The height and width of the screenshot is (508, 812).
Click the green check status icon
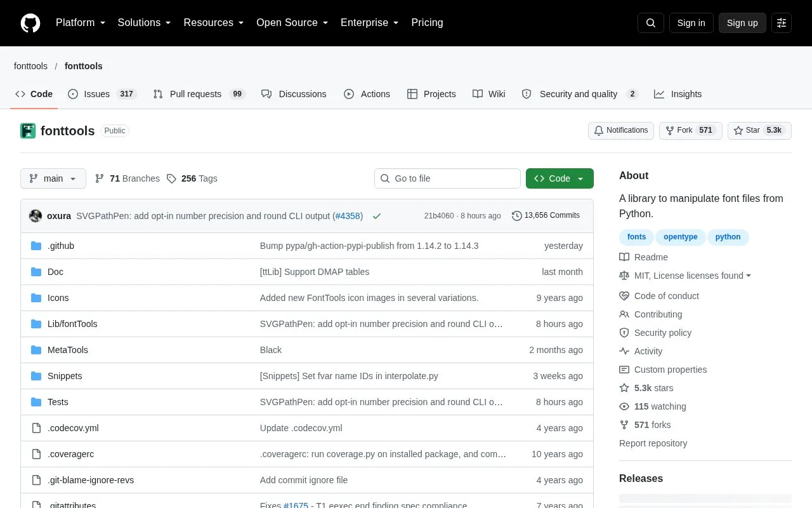377,216
